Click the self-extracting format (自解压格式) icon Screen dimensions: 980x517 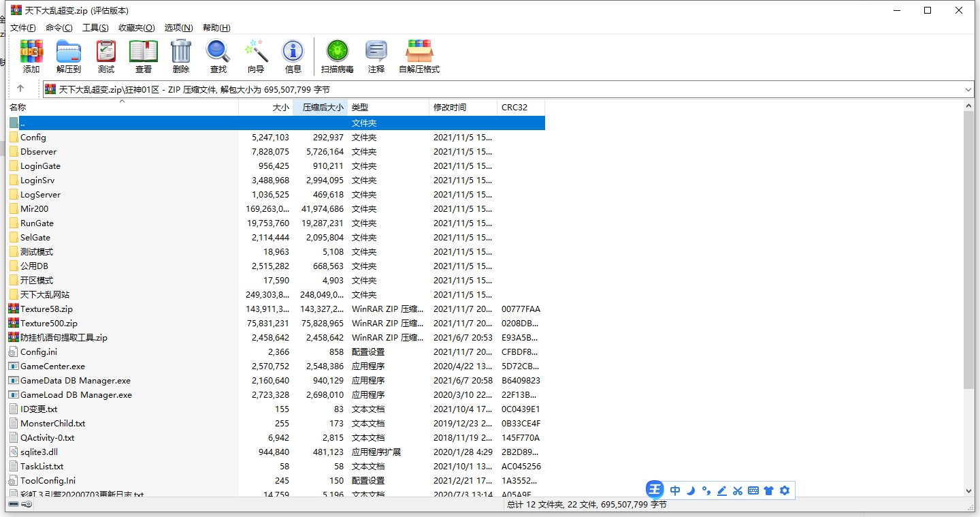click(x=419, y=56)
